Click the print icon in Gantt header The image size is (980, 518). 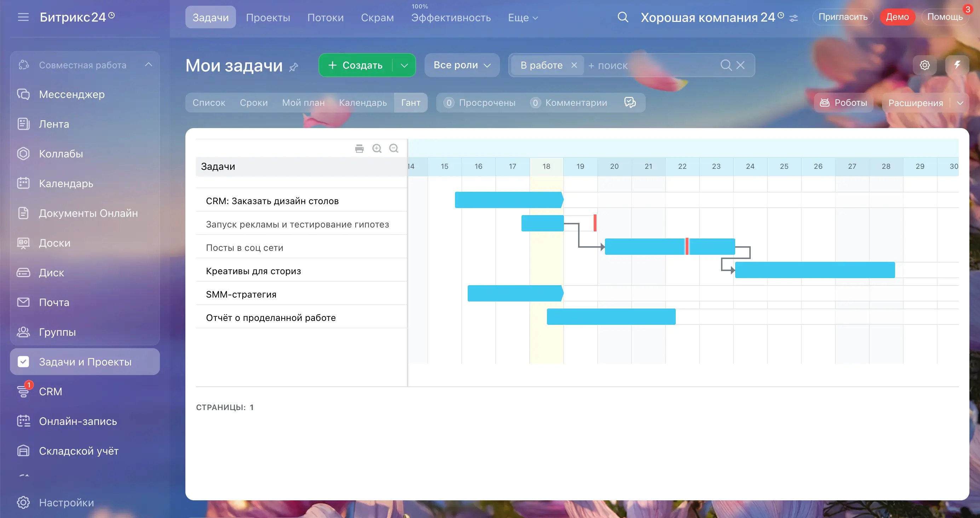click(359, 149)
